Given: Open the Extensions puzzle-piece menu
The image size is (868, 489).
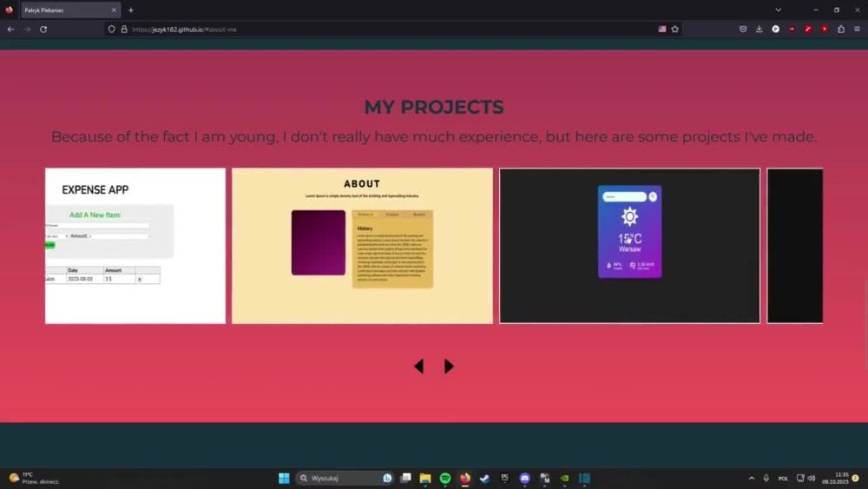Looking at the screenshot, I should pyautogui.click(x=841, y=29).
